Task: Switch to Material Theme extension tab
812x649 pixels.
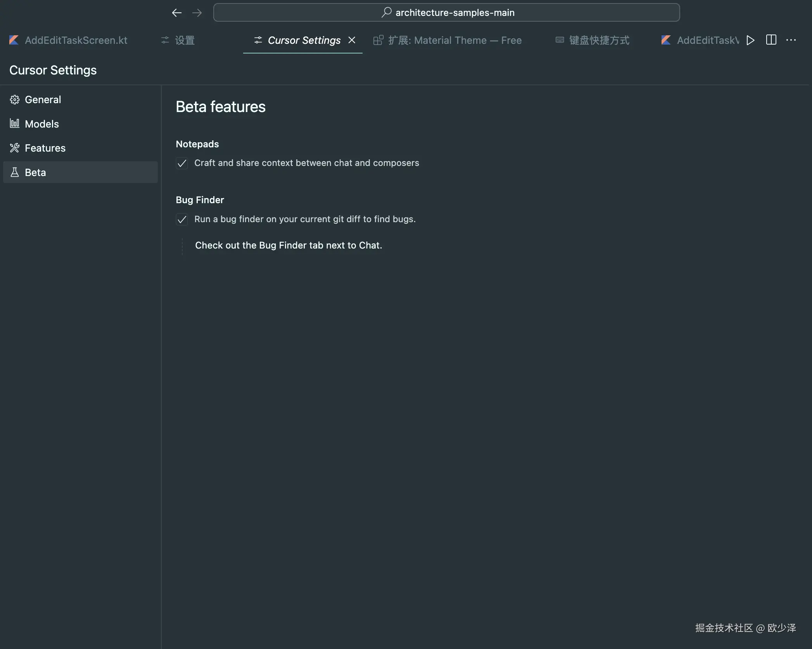Action: pos(454,40)
